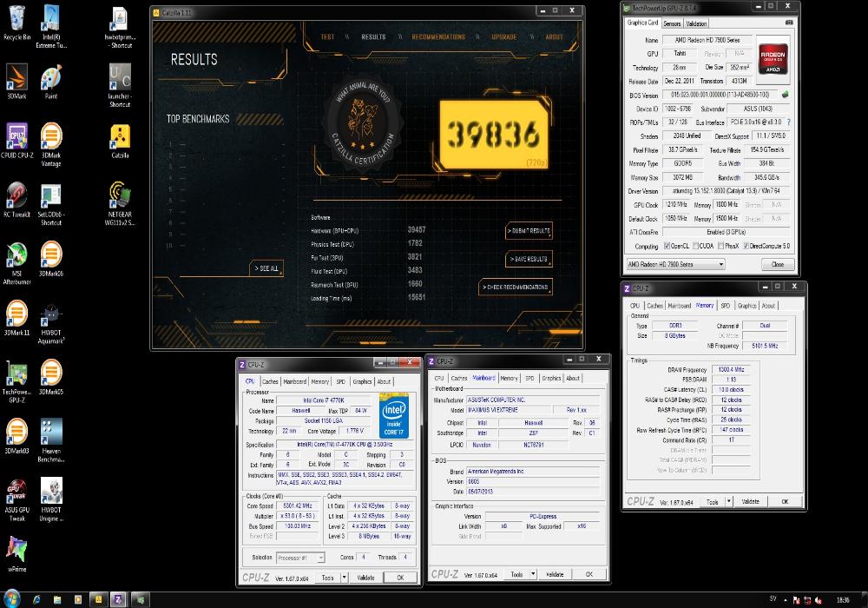Image resolution: width=868 pixels, height=608 pixels.
Task: Open the RC TweakIt desktop icon
Action: tap(16, 200)
